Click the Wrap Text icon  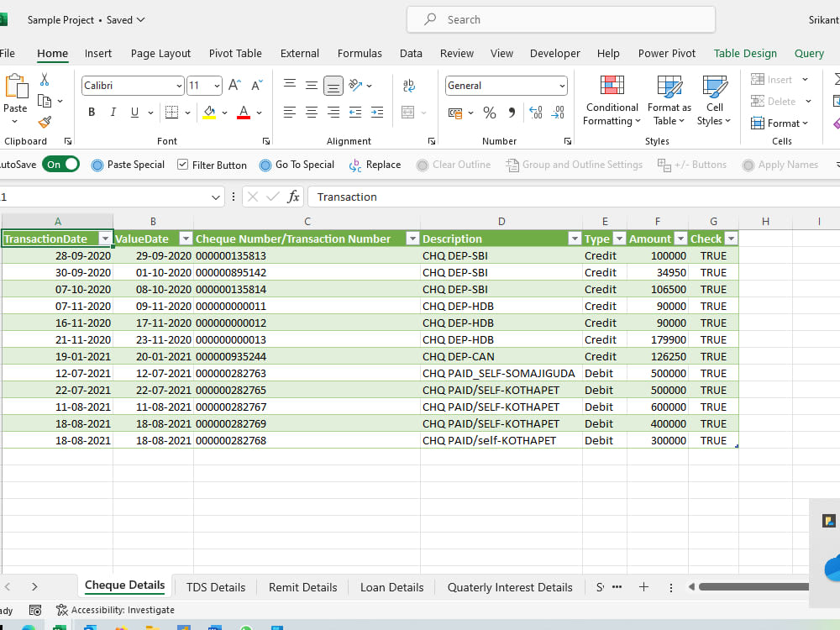[409, 85]
